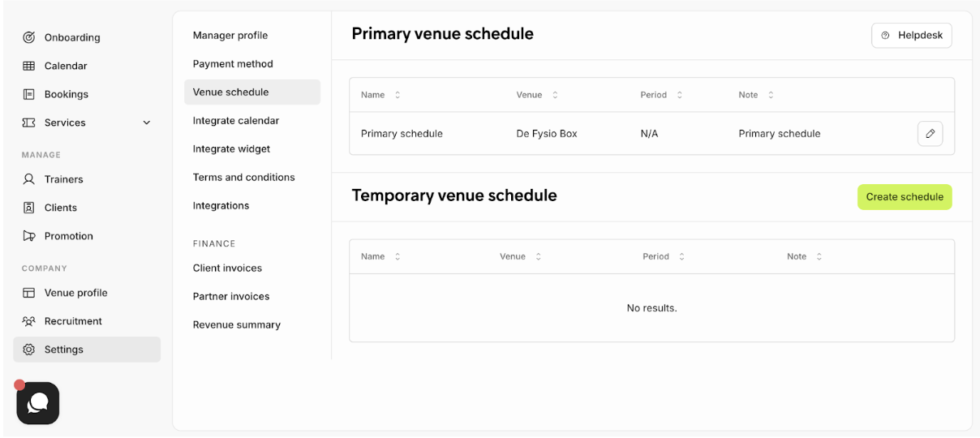Select Terms and conditions menu item

pos(244,178)
